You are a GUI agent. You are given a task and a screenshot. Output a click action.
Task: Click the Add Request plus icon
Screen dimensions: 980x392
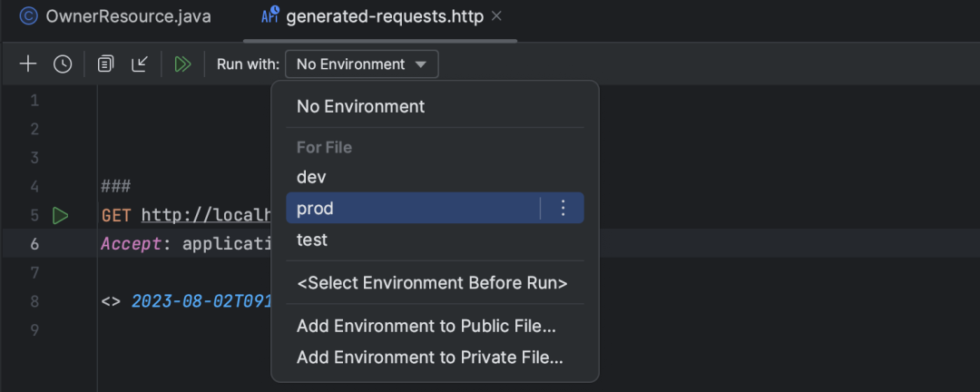click(x=28, y=64)
